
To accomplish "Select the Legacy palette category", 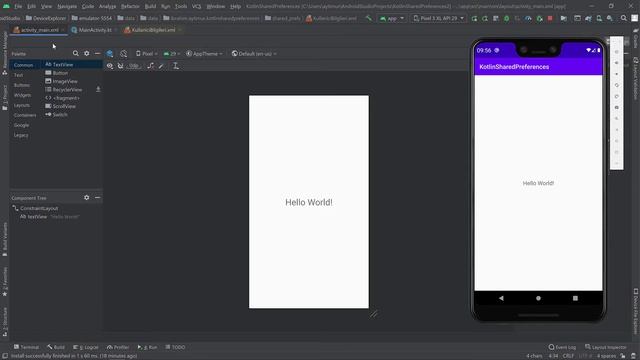I will (x=21, y=135).
